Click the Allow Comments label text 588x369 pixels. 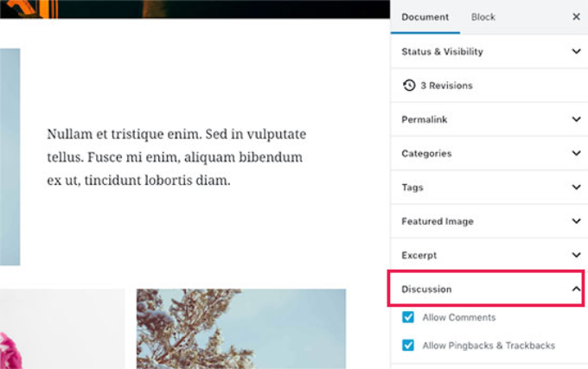458,318
